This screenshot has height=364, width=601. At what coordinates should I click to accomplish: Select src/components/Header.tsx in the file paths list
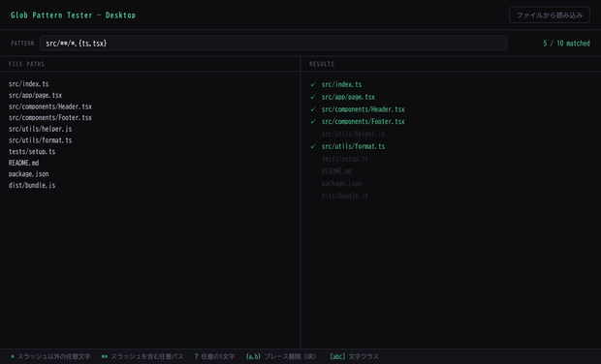click(50, 106)
